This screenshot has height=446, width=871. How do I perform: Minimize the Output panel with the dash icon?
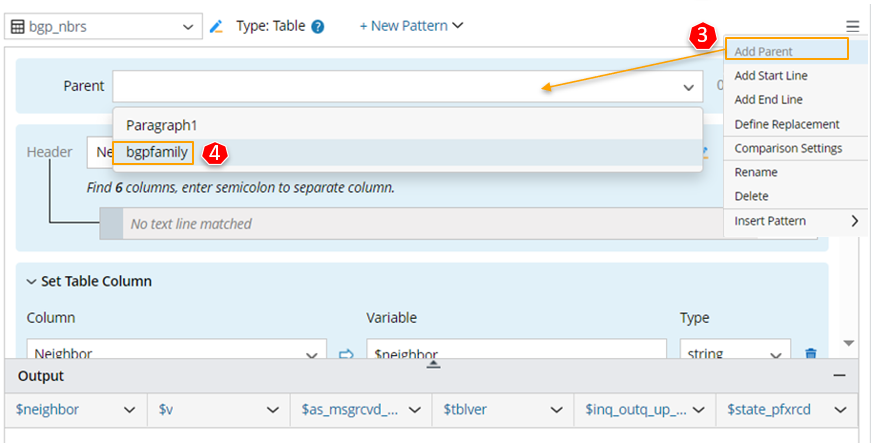click(840, 376)
